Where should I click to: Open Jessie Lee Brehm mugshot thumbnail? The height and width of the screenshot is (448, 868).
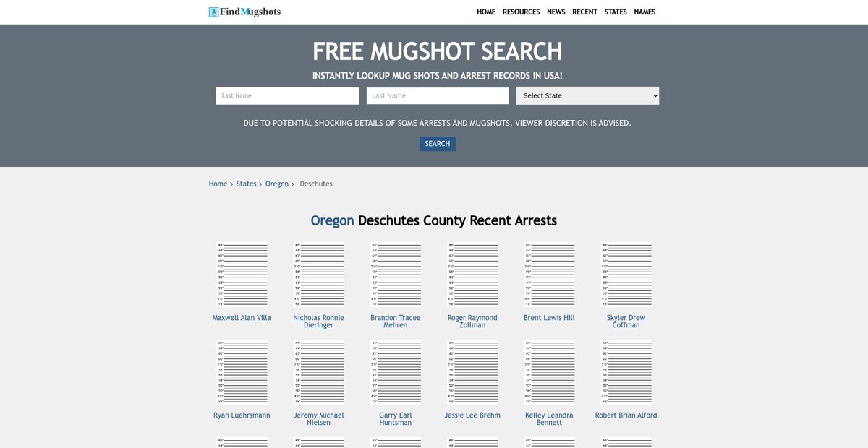pos(472,372)
